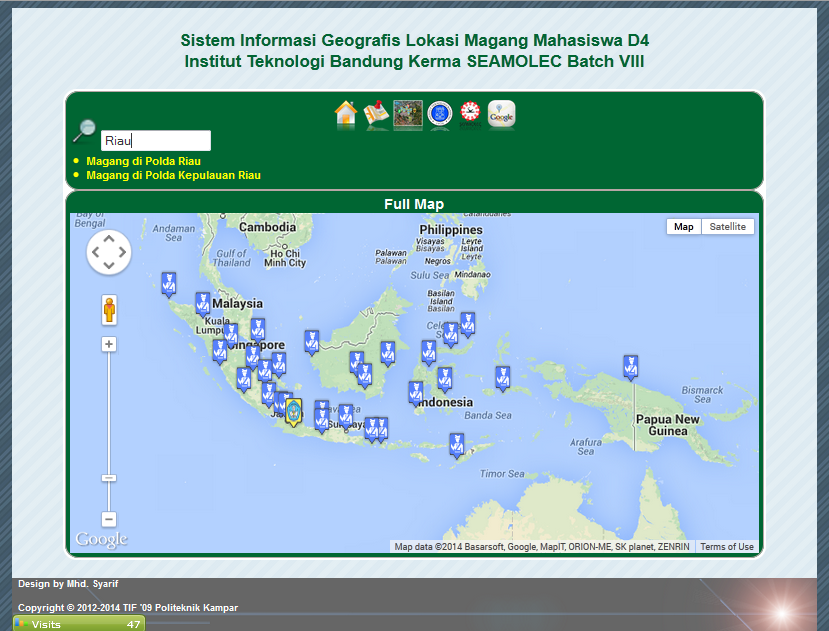The width and height of the screenshot is (829, 631).
Task: Open the Google Maps icon
Action: 502,114
